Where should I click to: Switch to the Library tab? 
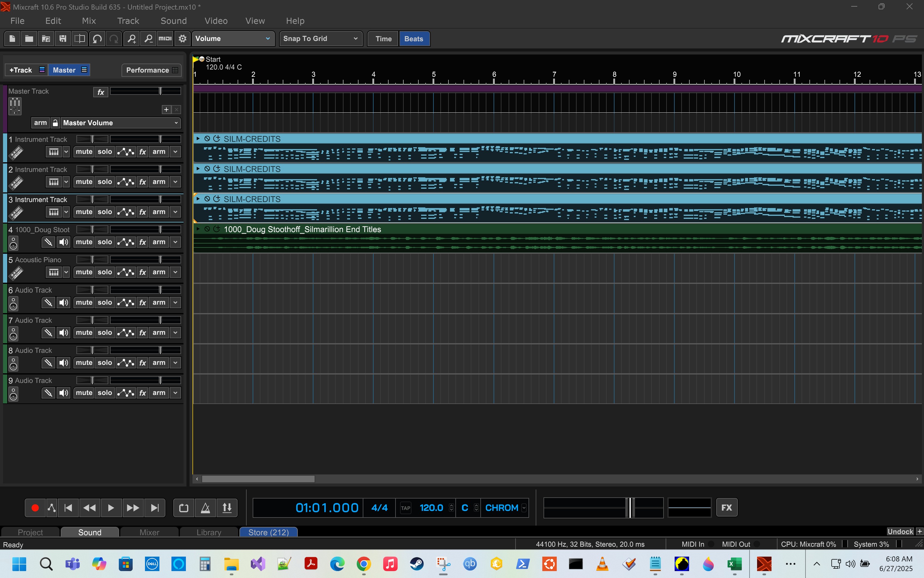point(209,532)
